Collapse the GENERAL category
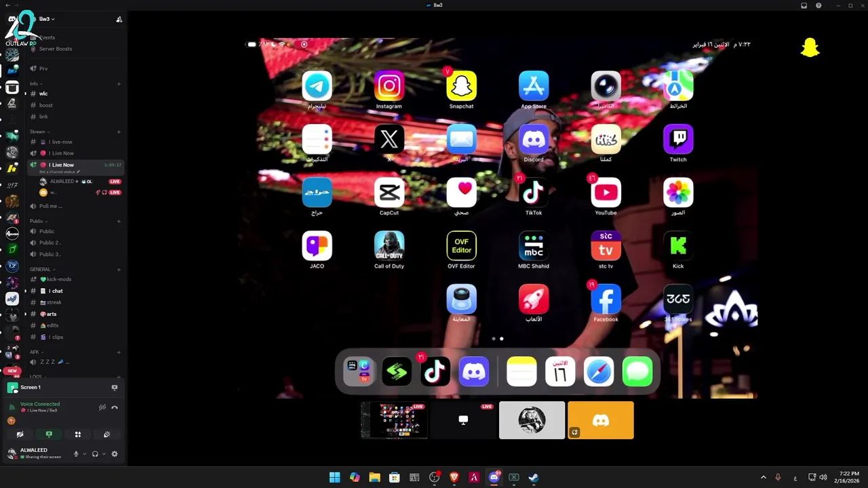 43,270
